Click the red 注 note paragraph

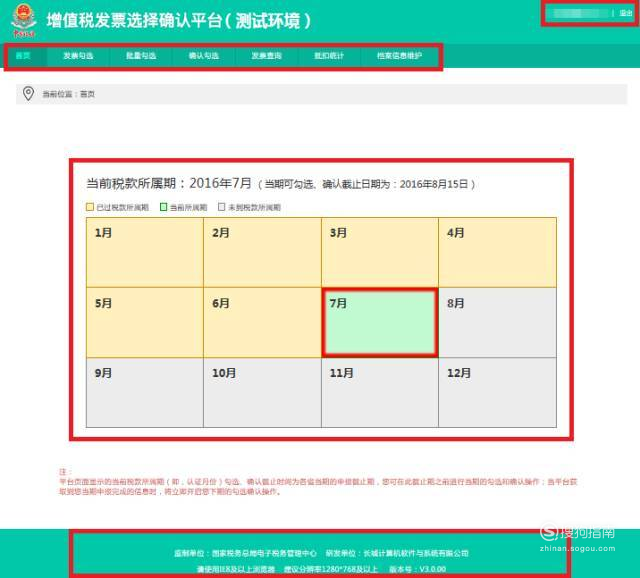click(x=318, y=482)
